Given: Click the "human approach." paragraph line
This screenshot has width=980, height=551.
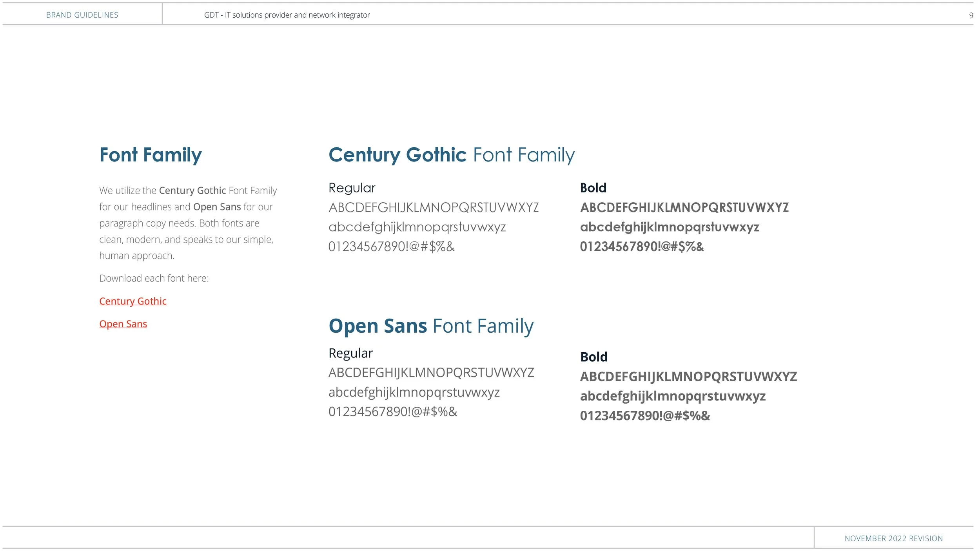Looking at the screenshot, I should pyautogui.click(x=137, y=256).
